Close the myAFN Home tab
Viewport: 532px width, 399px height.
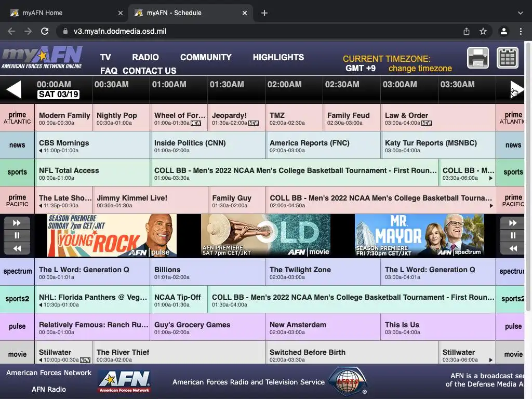(x=121, y=13)
